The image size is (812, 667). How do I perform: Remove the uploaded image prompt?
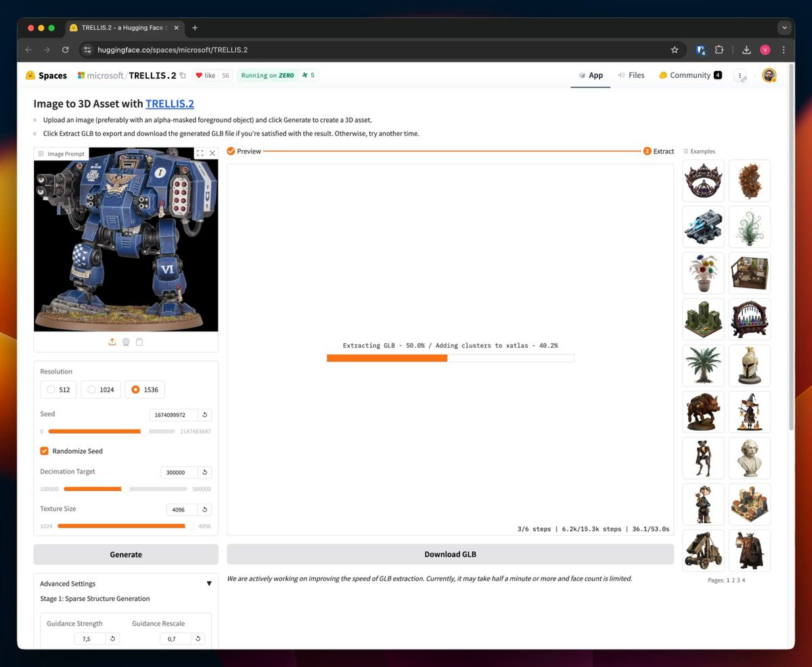point(212,154)
